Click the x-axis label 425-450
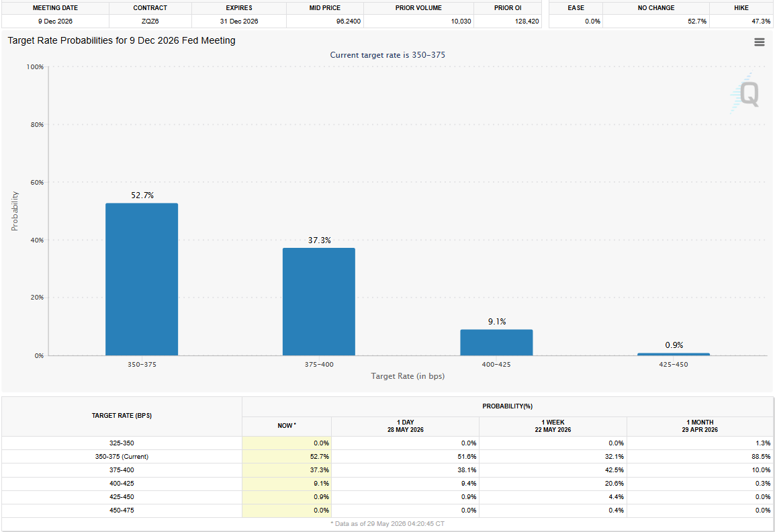The height and width of the screenshot is (532, 775). (673, 364)
